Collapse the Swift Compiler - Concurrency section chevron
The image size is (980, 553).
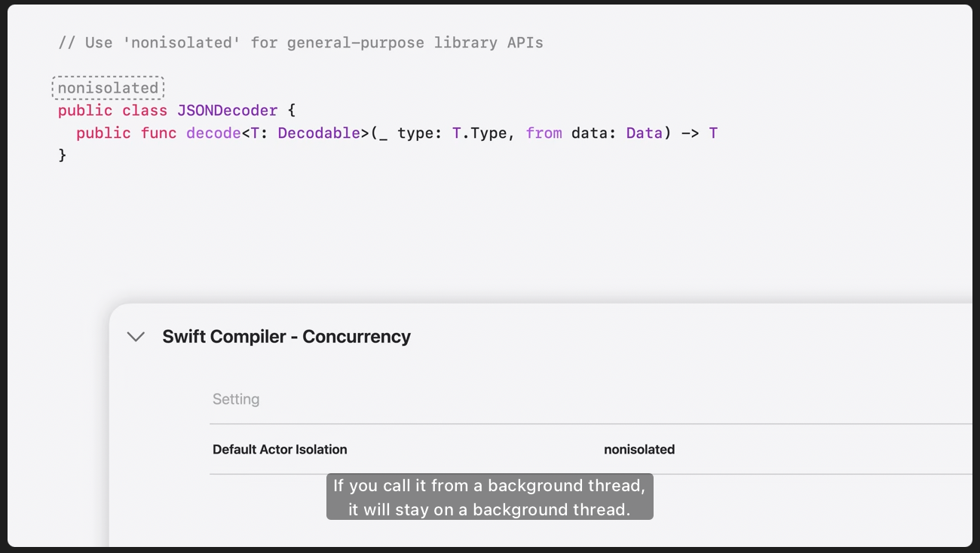click(136, 337)
